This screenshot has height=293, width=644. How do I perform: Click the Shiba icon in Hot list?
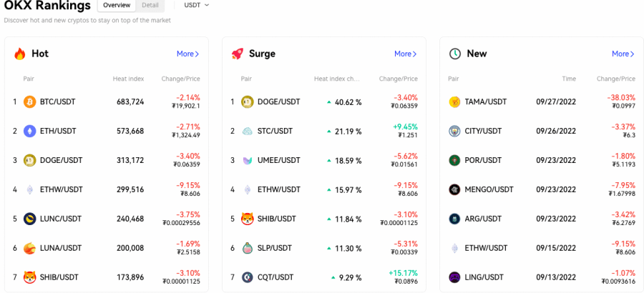(x=29, y=277)
